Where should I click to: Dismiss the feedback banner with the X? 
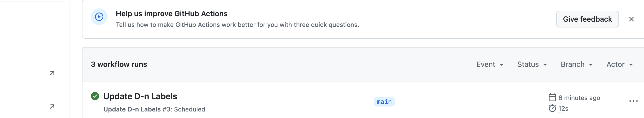tap(631, 19)
